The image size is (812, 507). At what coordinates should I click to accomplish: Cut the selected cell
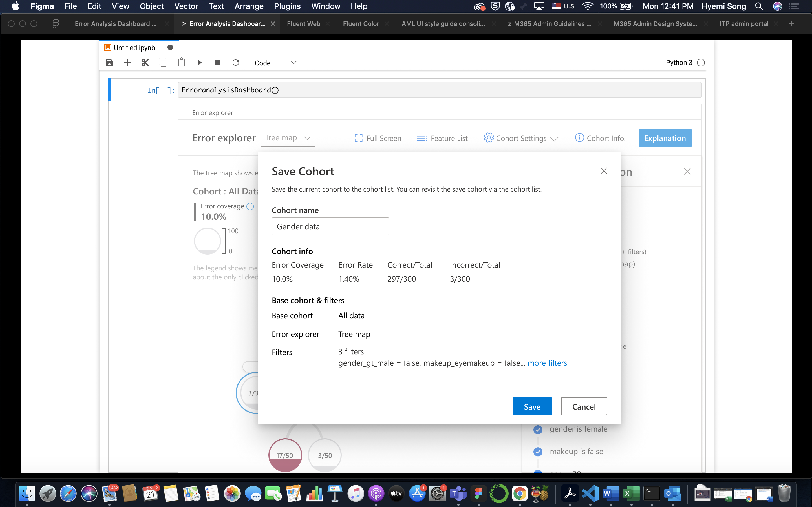pyautogui.click(x=145, y=63)
